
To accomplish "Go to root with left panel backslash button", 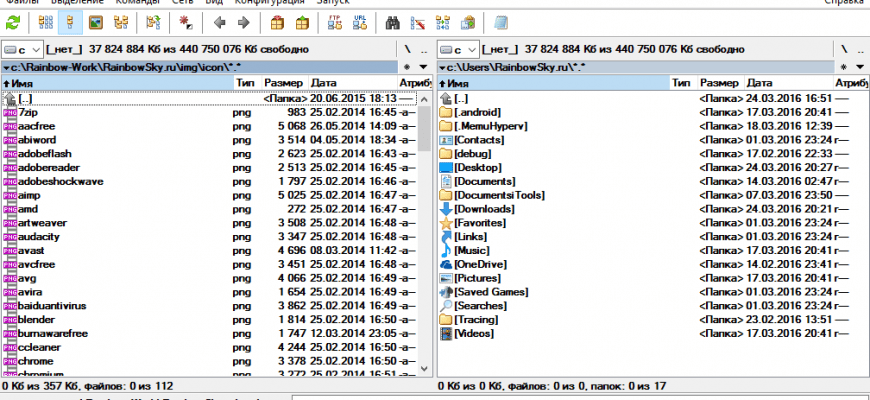I will click(408, 50).
